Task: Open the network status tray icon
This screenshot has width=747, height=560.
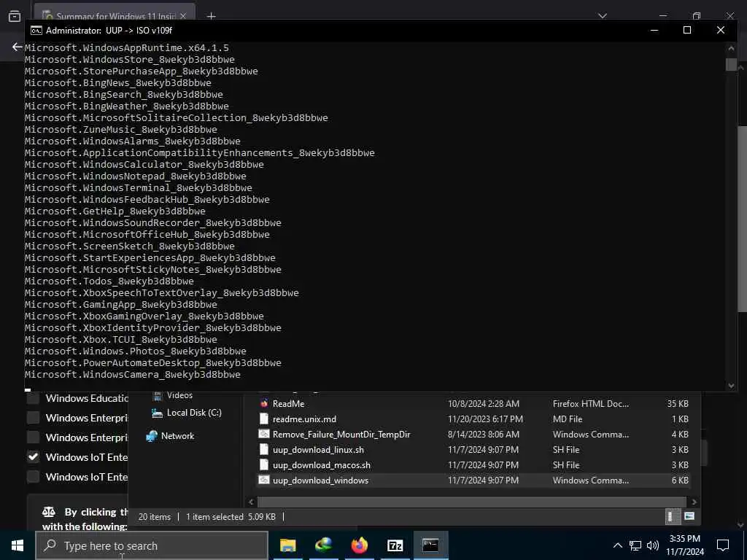Action: 635,545
